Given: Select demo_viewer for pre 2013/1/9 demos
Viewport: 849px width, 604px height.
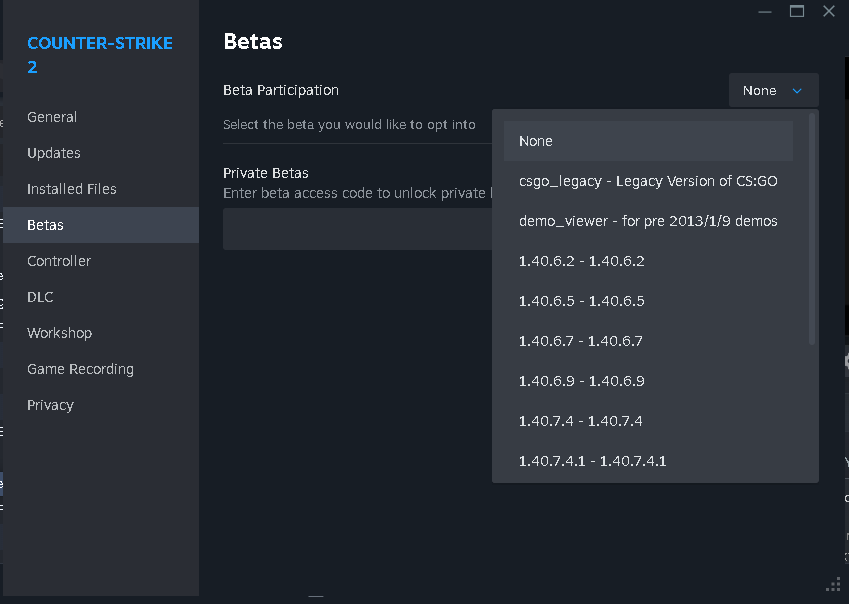Looking at the screenshot, I should click(648, 221).
